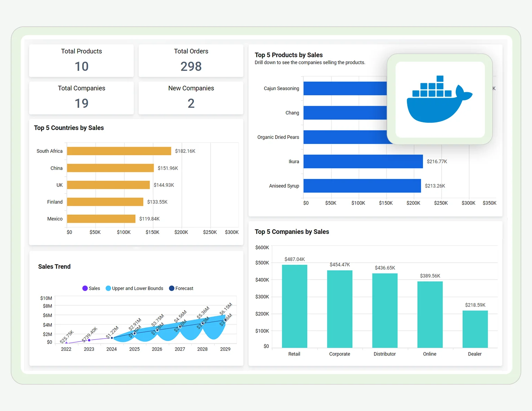
Task: Click the purple Sales legend color marker
Action: tap(85, 288)
